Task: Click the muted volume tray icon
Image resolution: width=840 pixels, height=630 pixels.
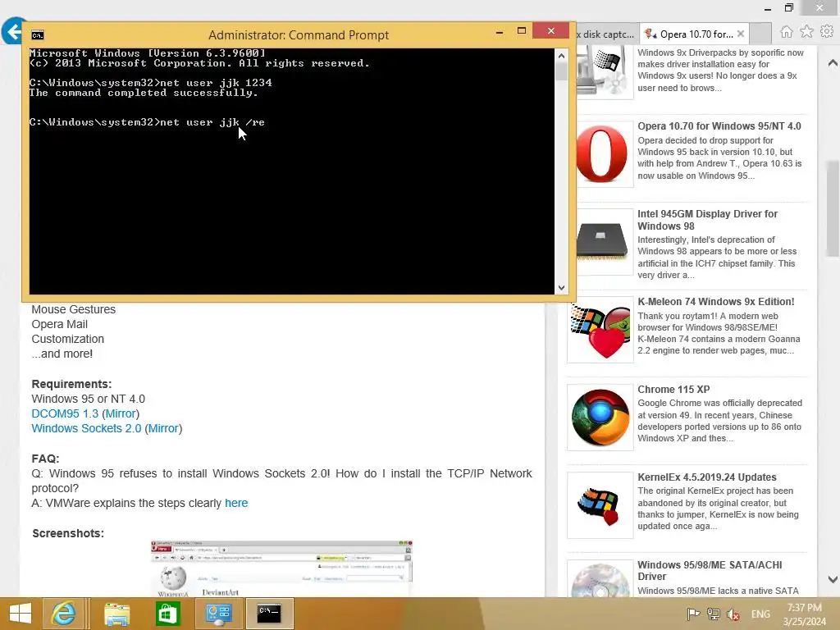Action: [733, 614]
